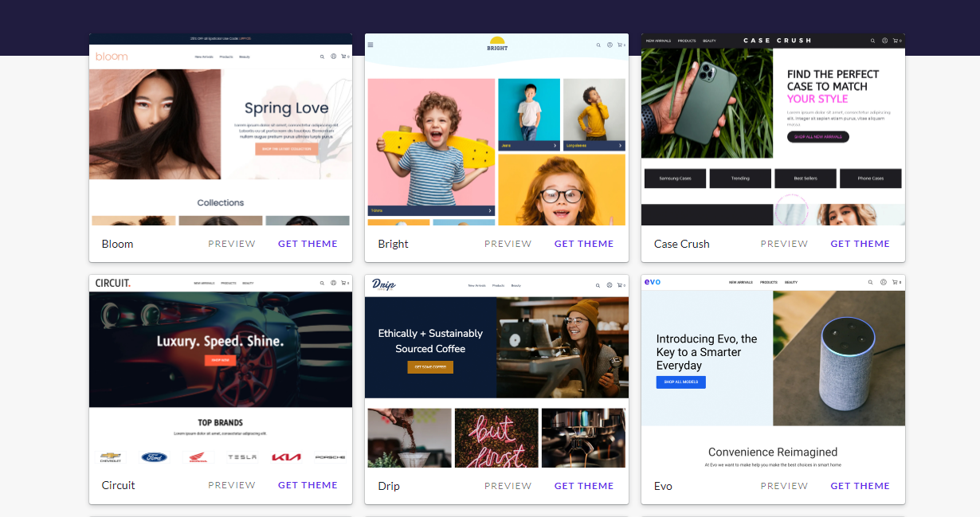The image size is (980, 517).
Task: Open the shopping cart in Case Crush header
Action: [x=896, y=41]
